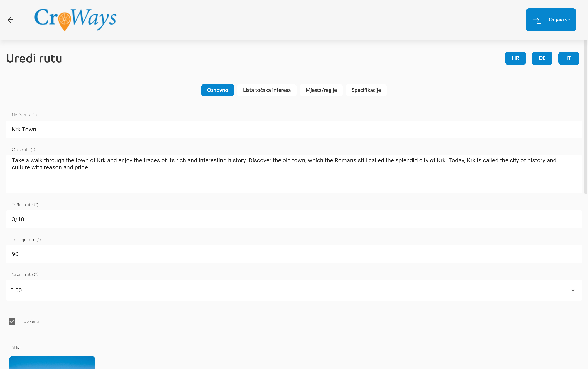Open Lista točaka interesa tab

coord(266,90)
